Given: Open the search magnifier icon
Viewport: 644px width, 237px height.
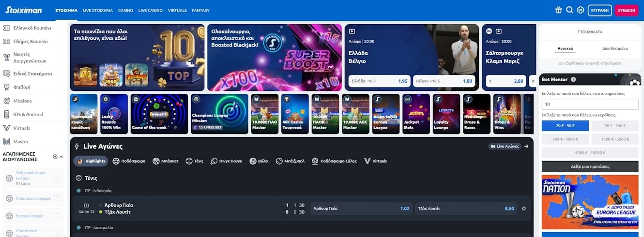Looking at the screenshot, I should pyautogui.click(x=569, y=10).
